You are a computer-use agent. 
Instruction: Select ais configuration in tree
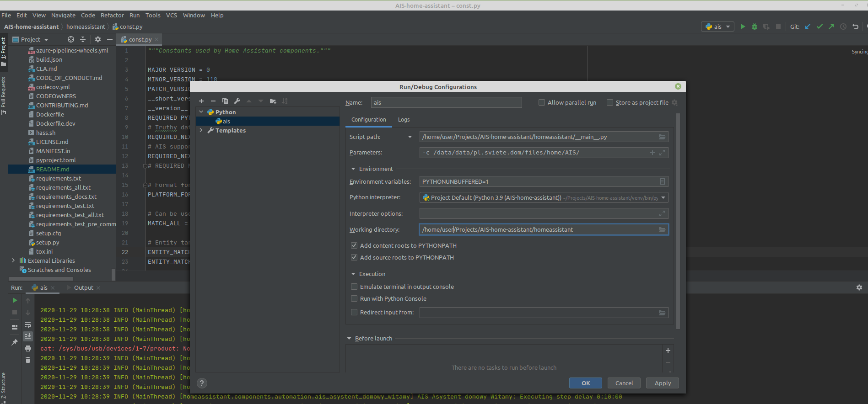pos(268,121)
